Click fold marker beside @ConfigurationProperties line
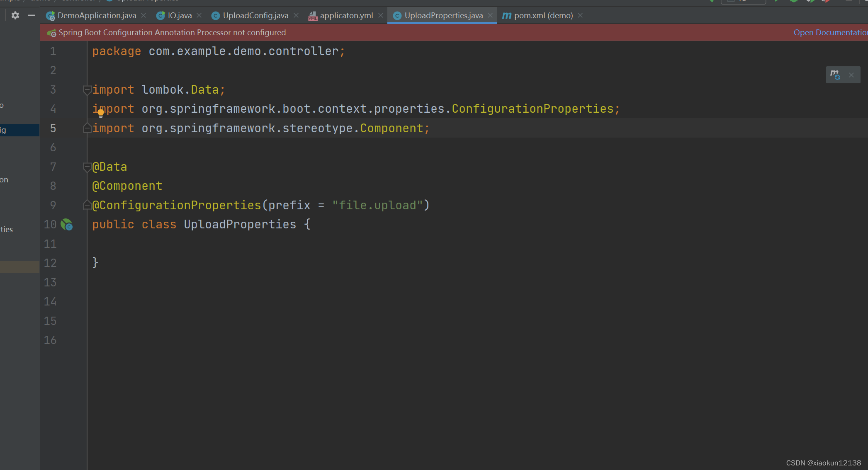 pos(87,205)
